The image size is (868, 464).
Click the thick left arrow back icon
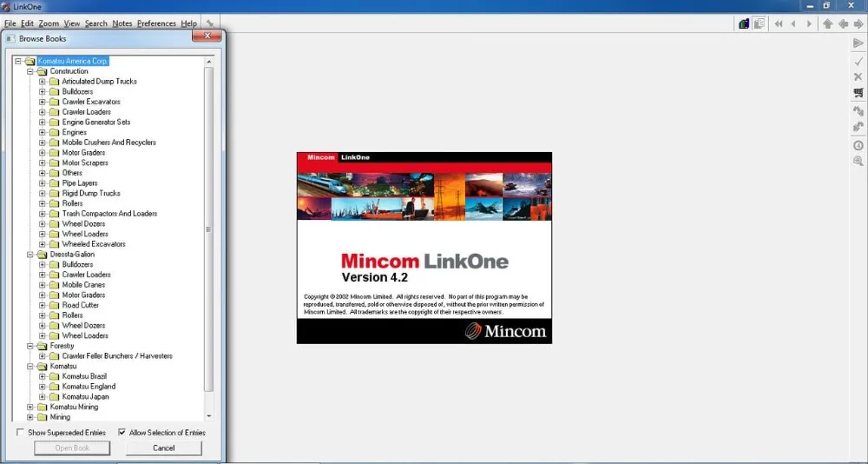pos(843,23)
